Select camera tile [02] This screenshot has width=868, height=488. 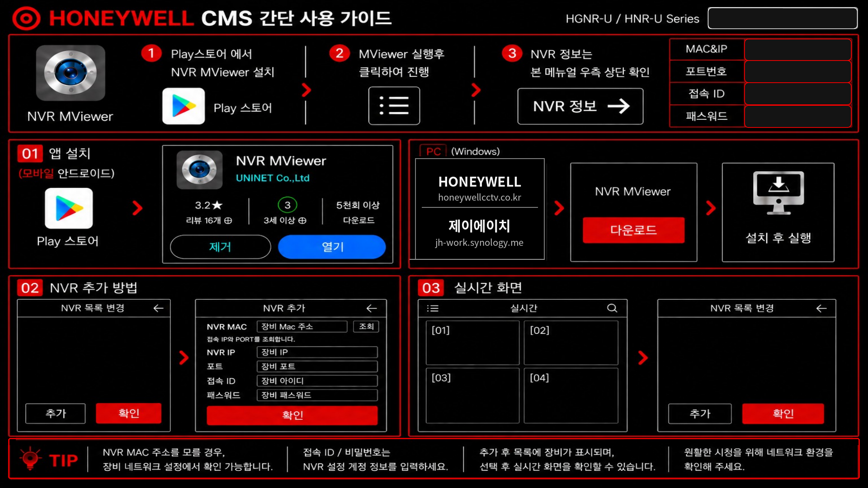[x=571, y=343]
